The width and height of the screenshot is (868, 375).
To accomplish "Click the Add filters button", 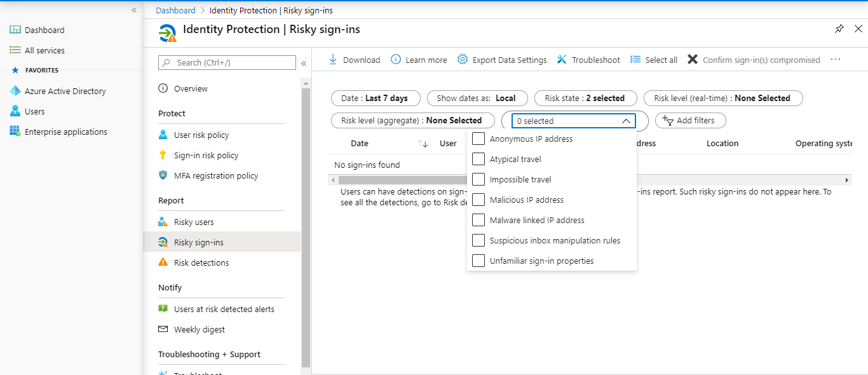I will 690,120.
